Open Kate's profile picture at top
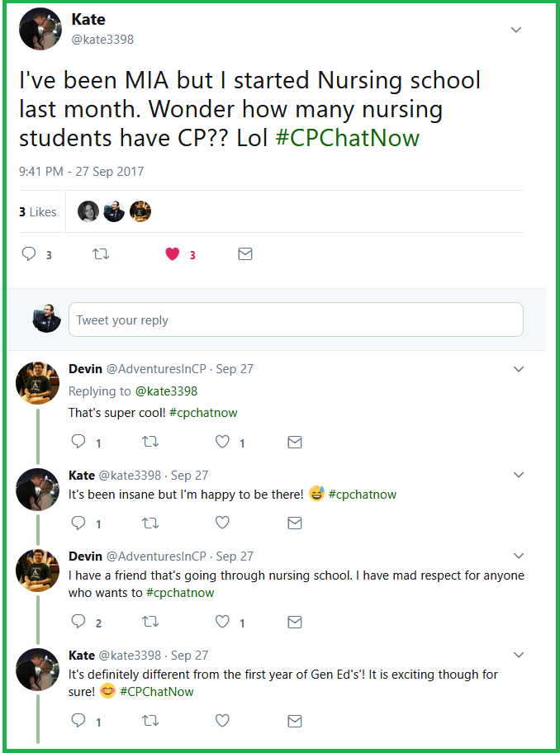 click(40, 30)
